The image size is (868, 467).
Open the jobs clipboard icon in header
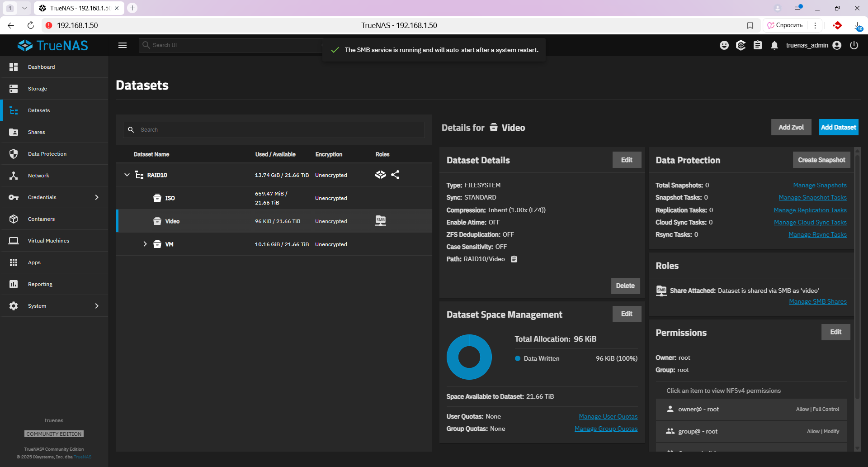pos(758,45)
